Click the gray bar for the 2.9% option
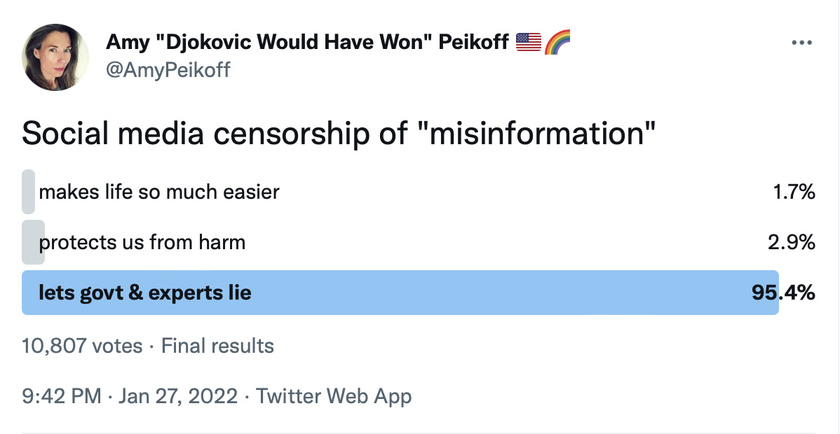This screenshot has height=434, width=840. pos(33,242)
